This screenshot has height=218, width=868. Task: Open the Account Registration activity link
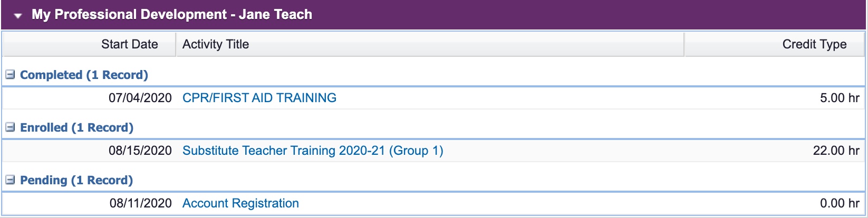[240, 203]
